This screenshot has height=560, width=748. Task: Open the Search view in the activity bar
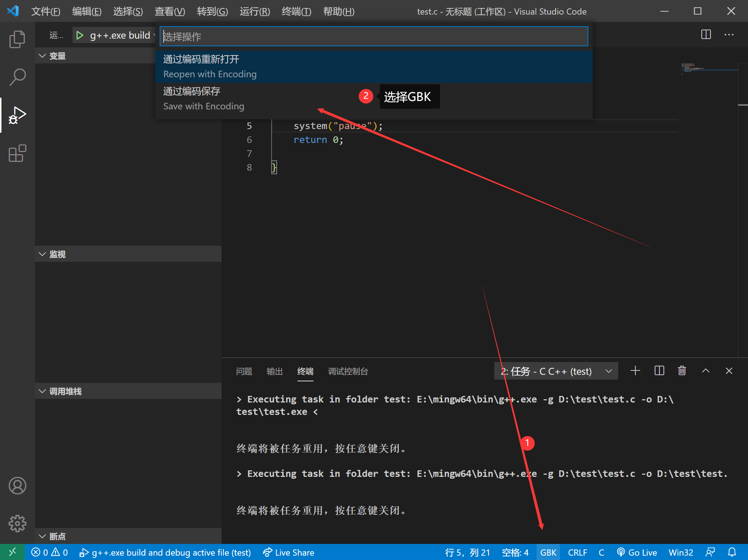(x=17, y=77)
